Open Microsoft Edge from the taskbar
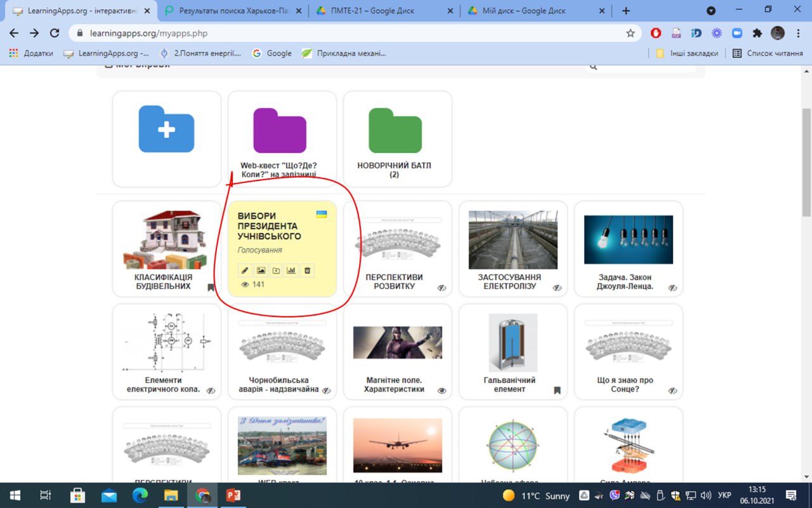This screenshot has height=508, width=812. click(140, 495)
